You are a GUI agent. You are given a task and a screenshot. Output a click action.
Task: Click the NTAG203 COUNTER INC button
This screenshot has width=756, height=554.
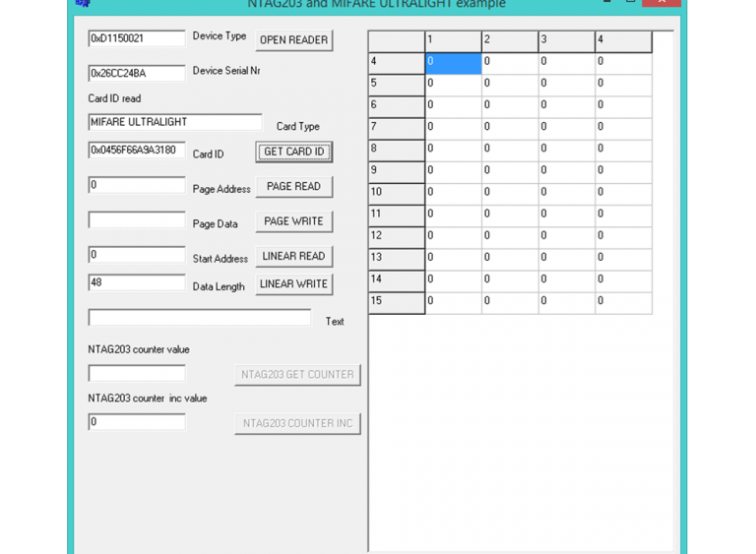(297, 423)
